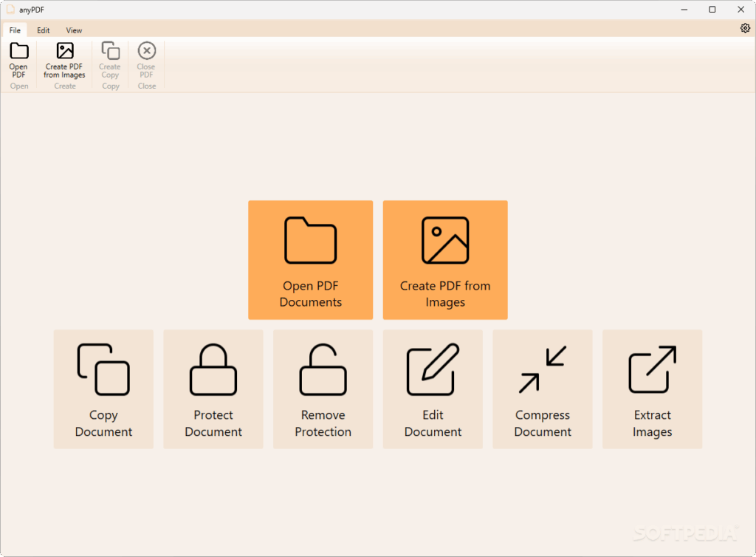Close the anyPDF window
Viewport: 756px width, 557px height.
[741, 10]
